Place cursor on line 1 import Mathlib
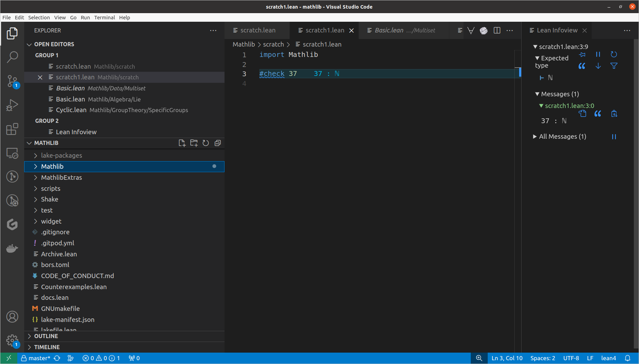The width and height of the screenshot is (639, 364). [289, 55]
